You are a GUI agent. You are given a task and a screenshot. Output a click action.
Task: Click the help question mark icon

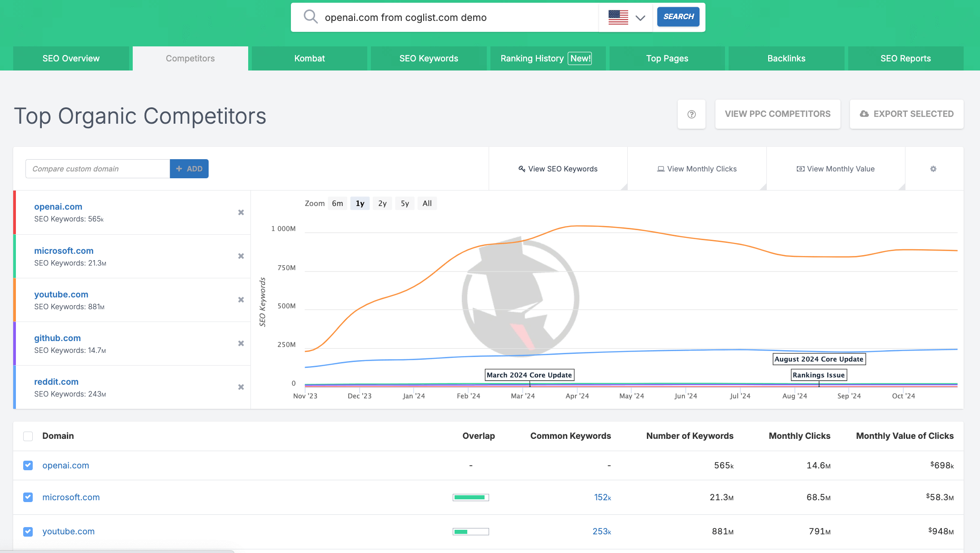691,114
